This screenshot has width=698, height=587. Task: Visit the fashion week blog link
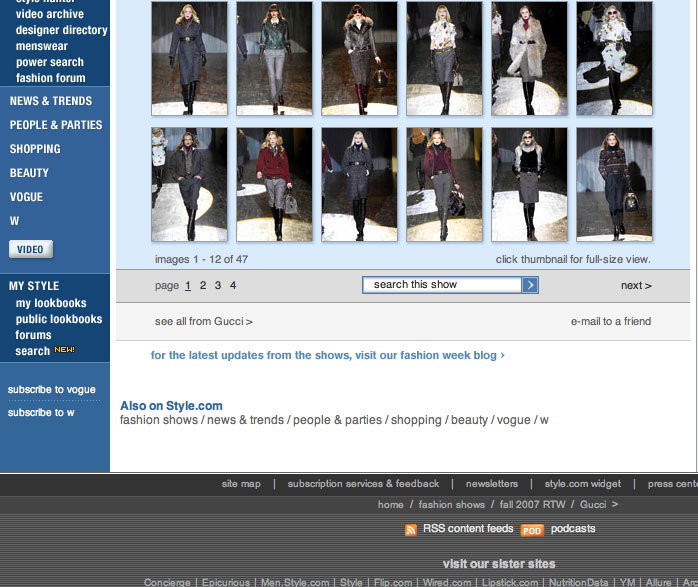[328, 355]
